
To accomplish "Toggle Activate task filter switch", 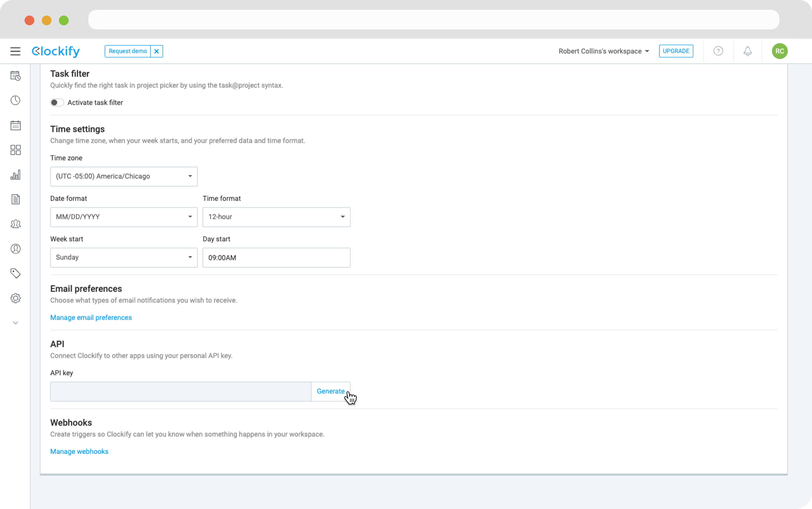I will tap(57, 103).
